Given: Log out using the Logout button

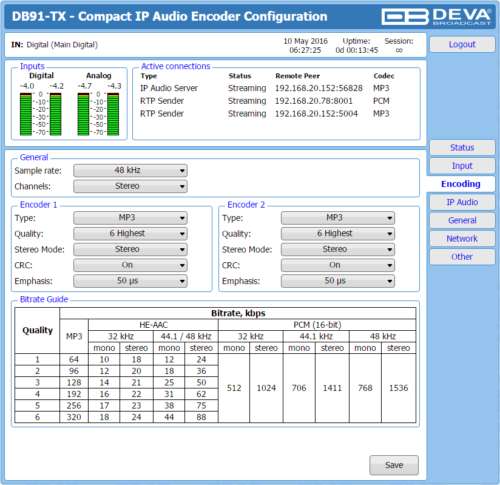Looking at the screenshot, I should tap(462, 44).
